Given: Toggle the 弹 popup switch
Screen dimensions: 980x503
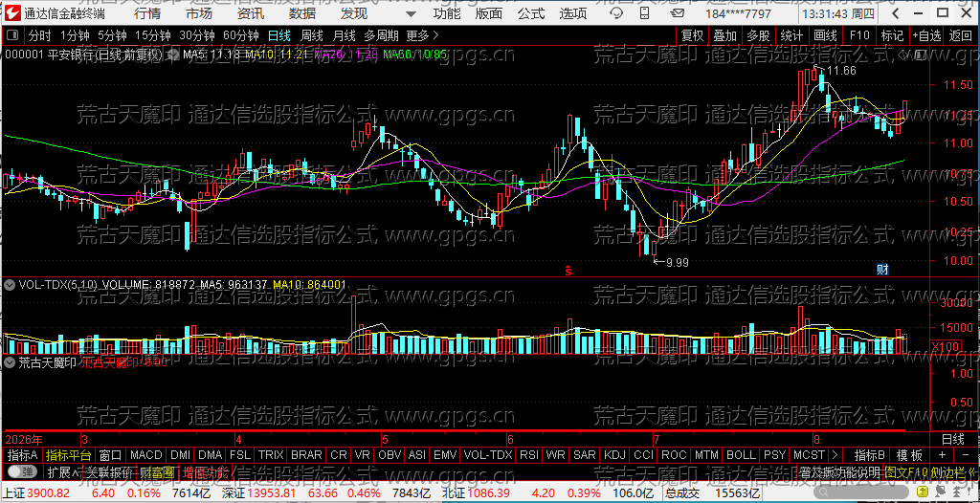Looking at the screenshot, I should 21,471.
